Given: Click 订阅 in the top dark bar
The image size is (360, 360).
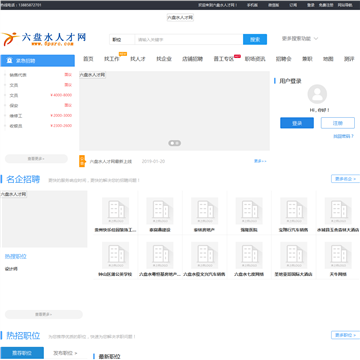Looking at the screenshot, I should (293, 5).
